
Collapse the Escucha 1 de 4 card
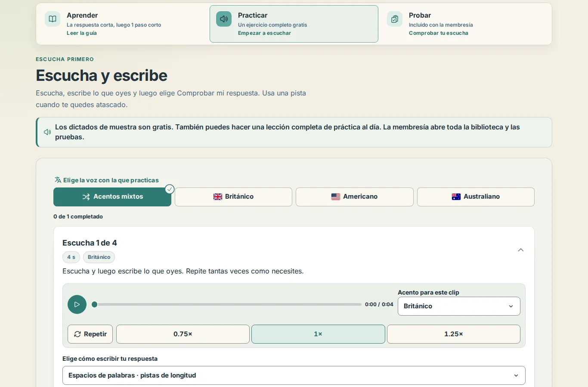[x=521, y=250]
